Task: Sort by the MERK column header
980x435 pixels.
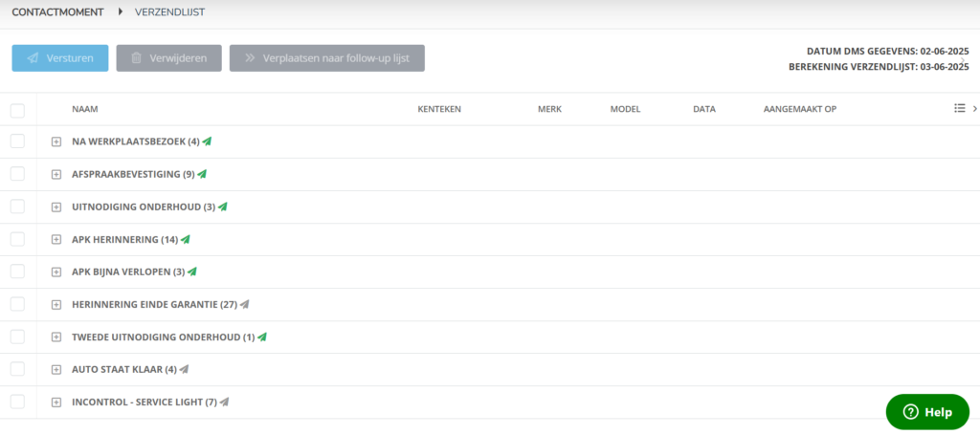Action: pos(550,109)
